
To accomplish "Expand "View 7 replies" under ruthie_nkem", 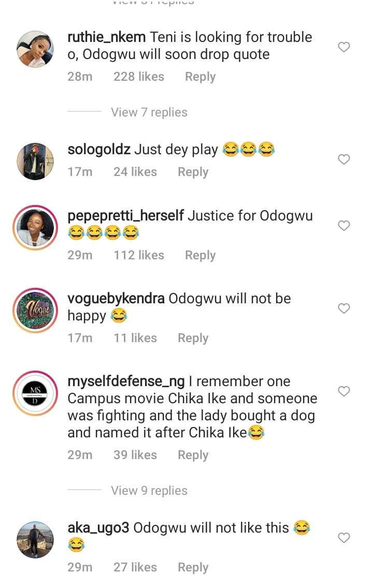I will [149, 112].
